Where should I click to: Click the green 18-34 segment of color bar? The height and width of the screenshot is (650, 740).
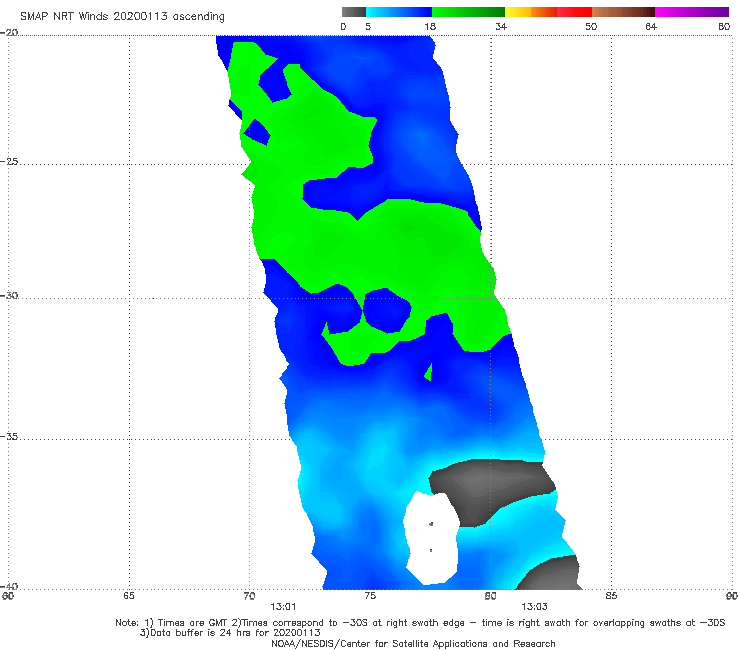click(468, 12)
